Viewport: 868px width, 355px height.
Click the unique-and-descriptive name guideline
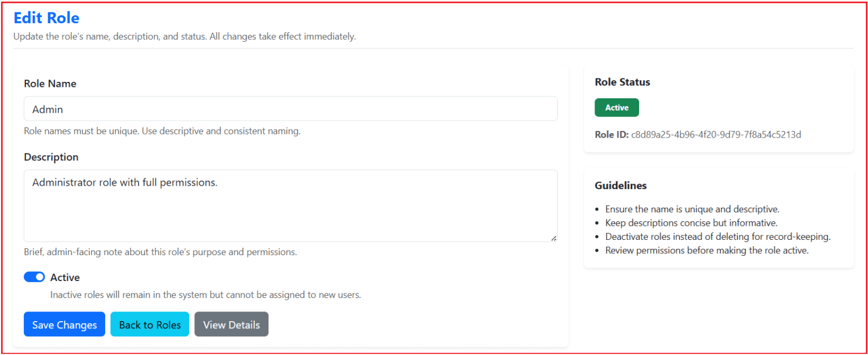[692, 209]
